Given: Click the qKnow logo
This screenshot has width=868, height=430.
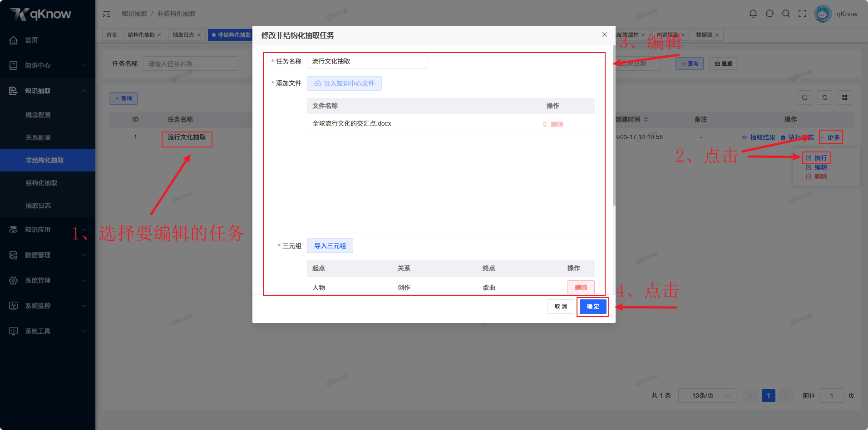Looking at the screenshot, I should point(41,14).
